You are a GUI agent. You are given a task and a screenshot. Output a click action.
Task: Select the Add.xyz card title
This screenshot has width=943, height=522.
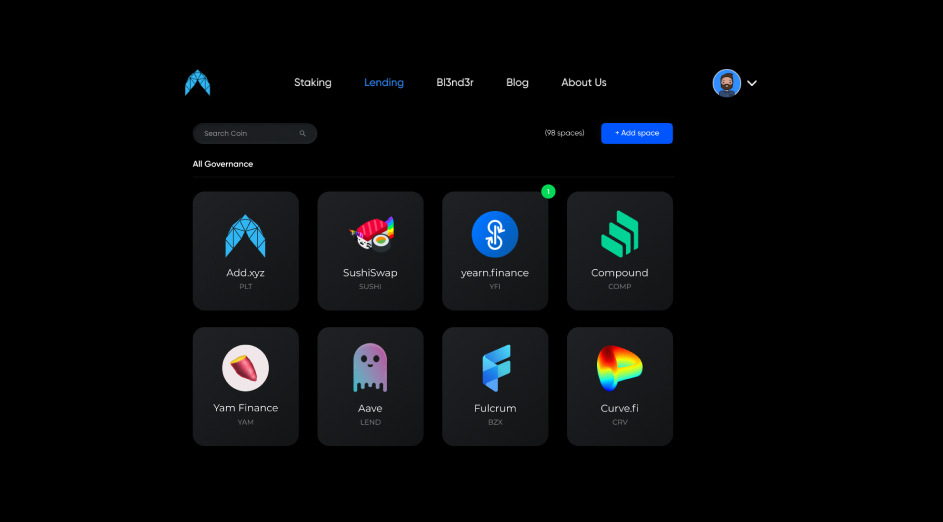tap(245, 273)
